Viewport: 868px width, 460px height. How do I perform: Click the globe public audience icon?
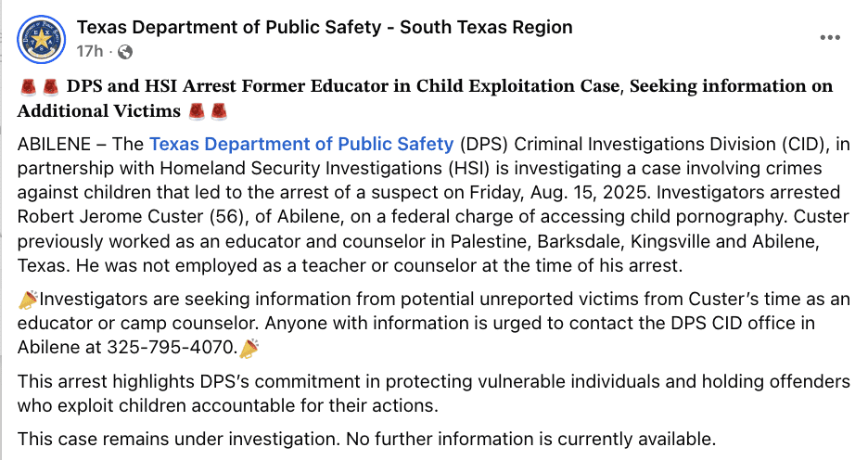126,52
